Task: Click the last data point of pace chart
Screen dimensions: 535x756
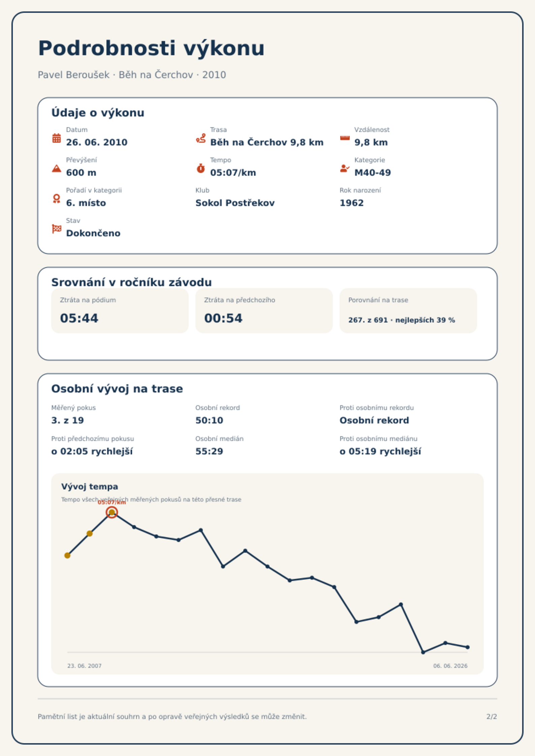Action: pos(468,647)
